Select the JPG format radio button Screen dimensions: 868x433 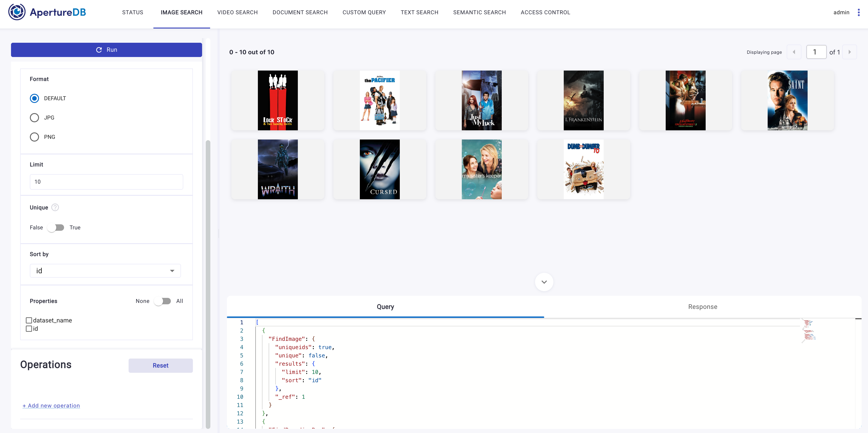34,118
